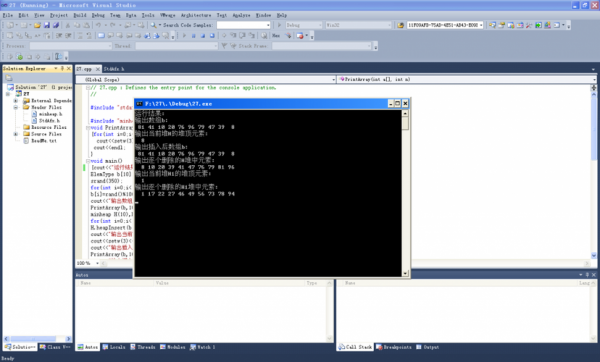This screenshot has width=600, height=362.
Task: Open the Window menu
Action: (x=263, y=15)
